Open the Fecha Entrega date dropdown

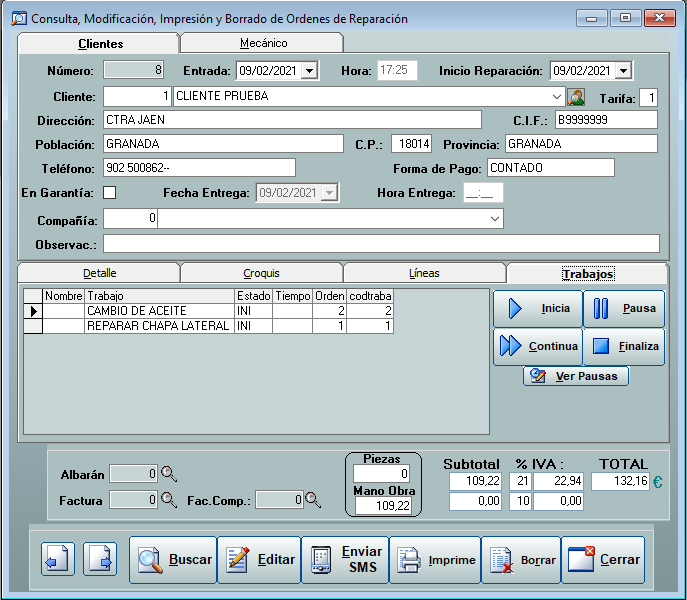click(x=329, y=192)
